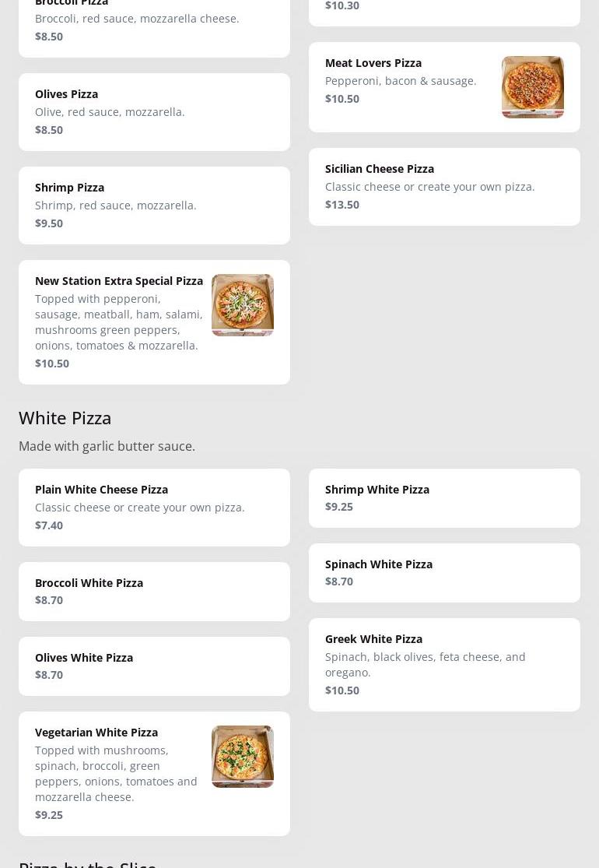View the Vegetarian White Pizza thumbnail

click(242, 757)
